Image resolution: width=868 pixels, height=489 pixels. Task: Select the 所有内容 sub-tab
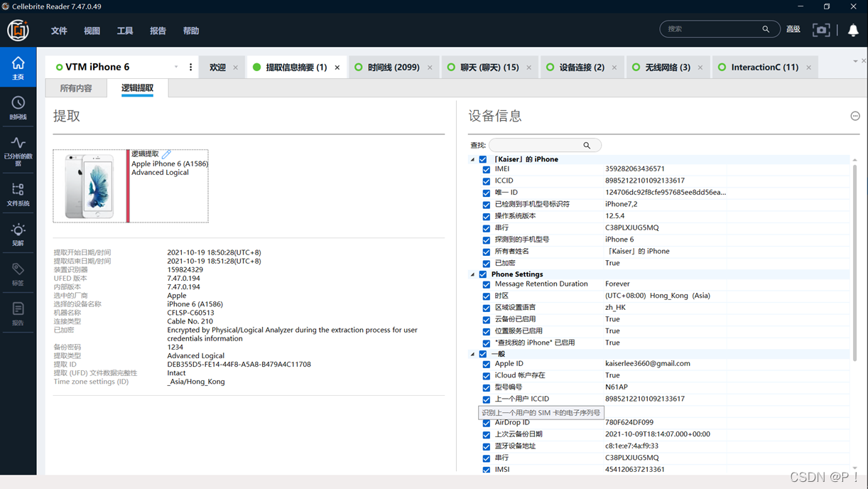(76, 88)
